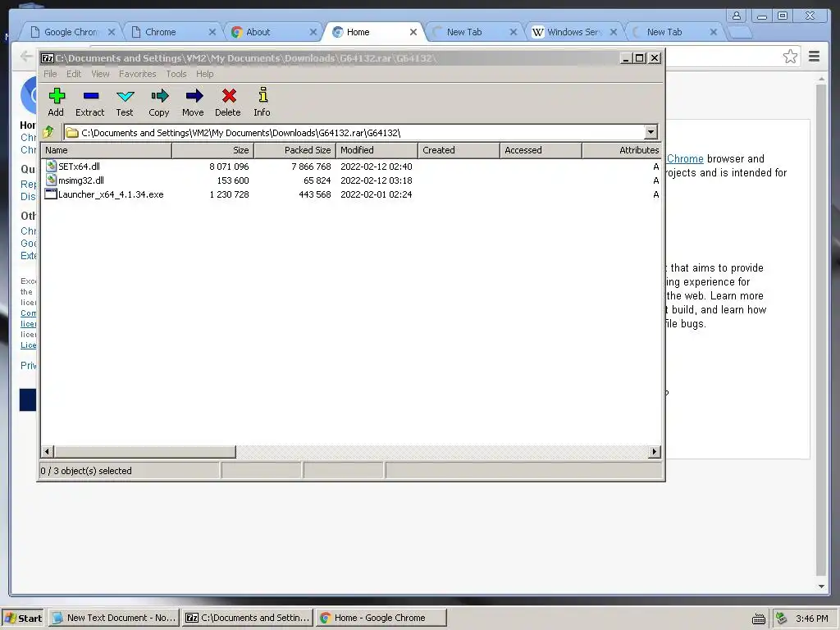The height and width of the screenshot is (630, 840).
Task: Select Launcher_x64_4.1.34.exe file icon
Action: coord(51,194)
